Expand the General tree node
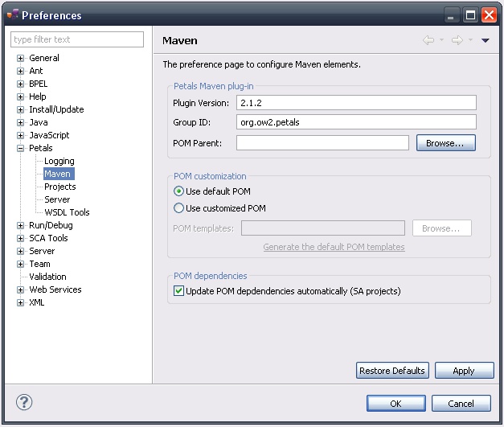Screen dimensions: 504x427 pyautogui.click(x=21, y=59)
